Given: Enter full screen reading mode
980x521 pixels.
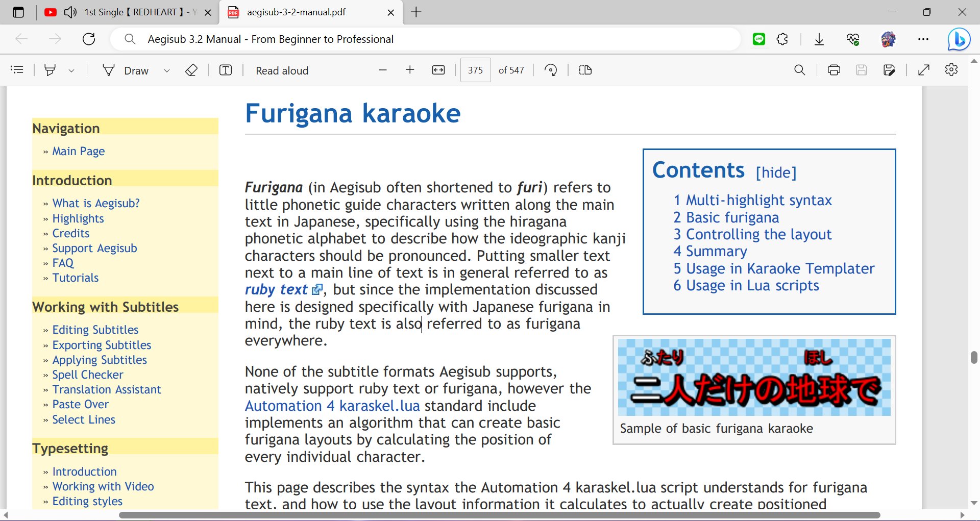Looking at the screenshot, I should click(924, 70).
